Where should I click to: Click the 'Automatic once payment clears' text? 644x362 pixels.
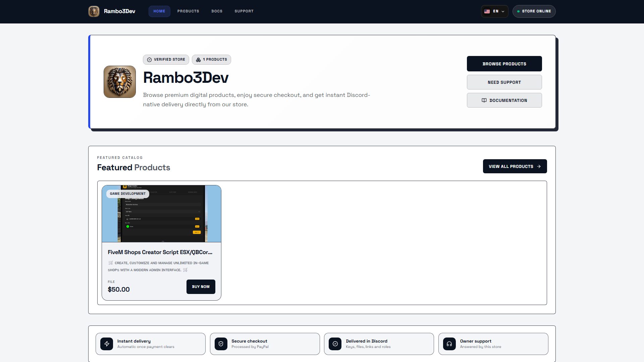pos(146,347)
